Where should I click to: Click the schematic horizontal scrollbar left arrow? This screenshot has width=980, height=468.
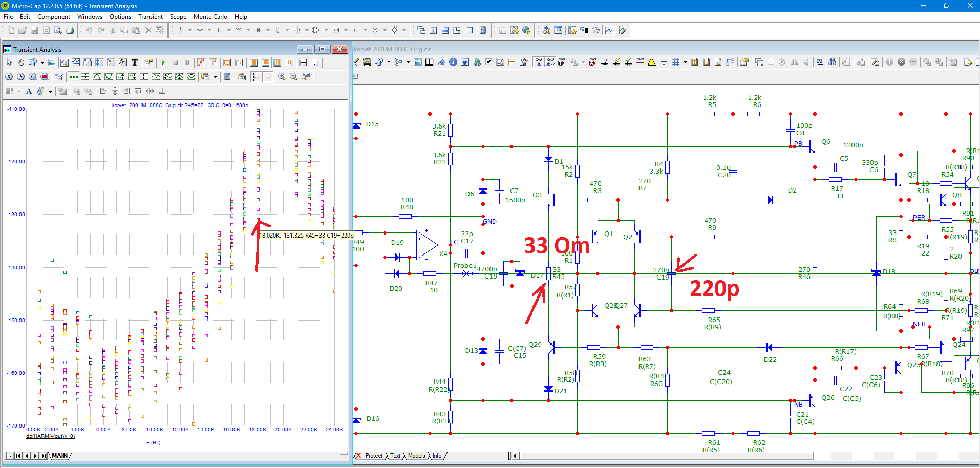(515, 456)
